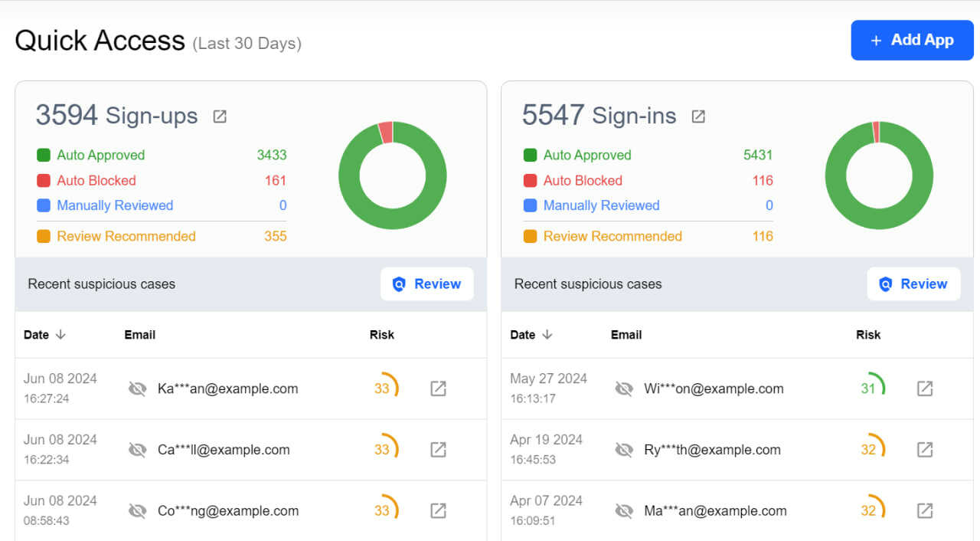Click the Sign-ups Risk column header
Viewport: 980px width, 541px height.
point(382,335)
